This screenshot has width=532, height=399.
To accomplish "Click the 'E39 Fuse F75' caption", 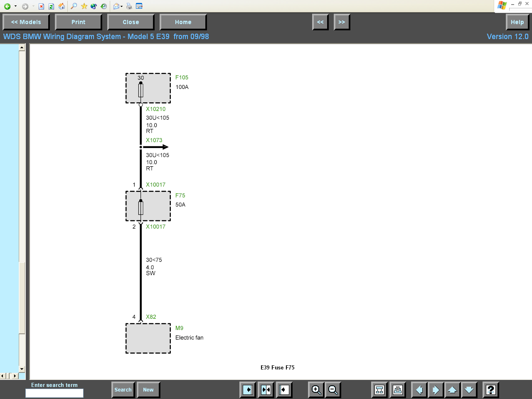I will [x=278, y=367].
